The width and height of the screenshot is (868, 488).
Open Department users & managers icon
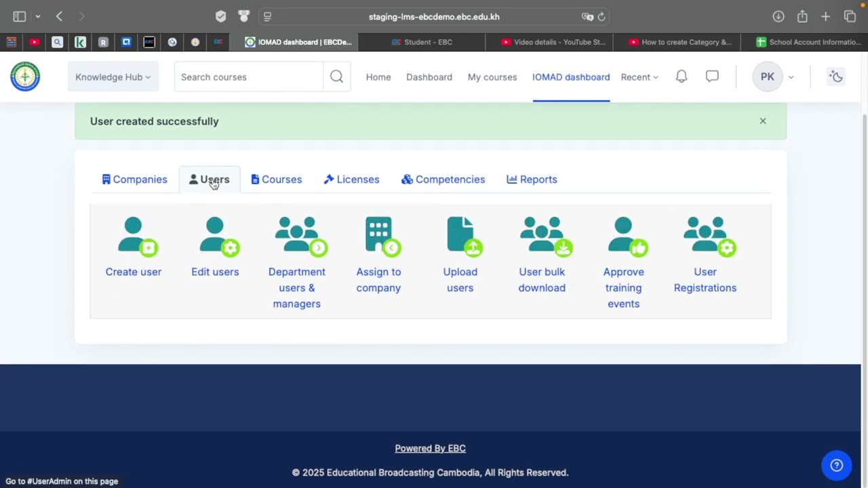click(302, 237)
